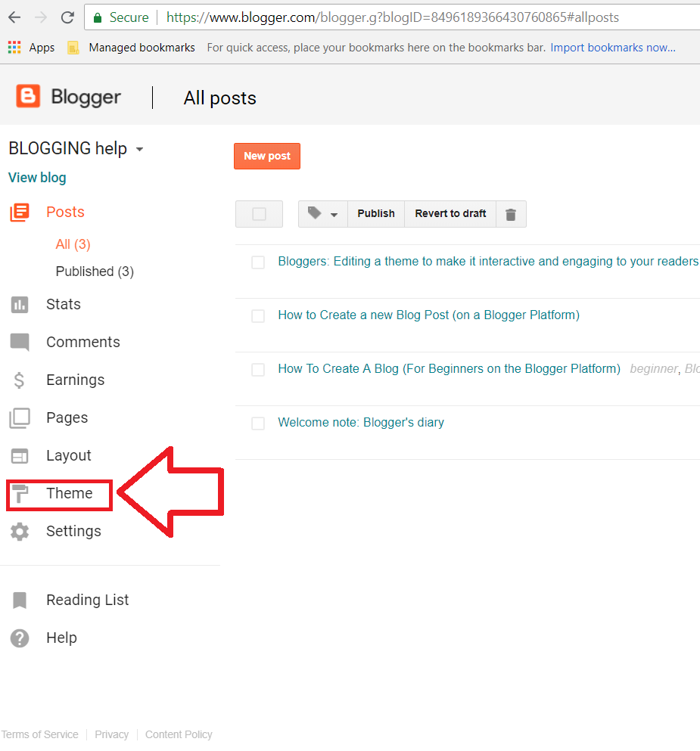Select the Published (3) posts filter
Viewport: 700px width, 751px height.
tap(95, 272)
